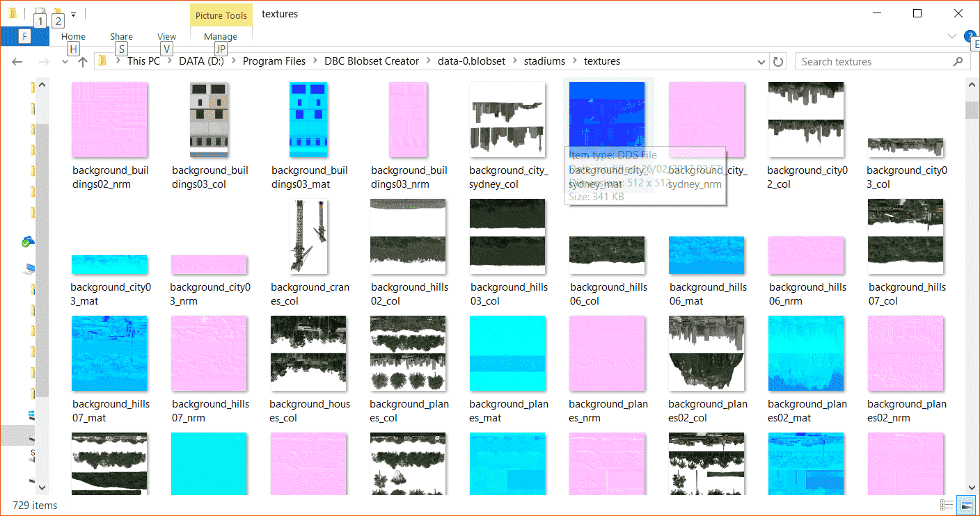
Task: Select background_hills06_nrm thumbnail
Action: point(807,255)
